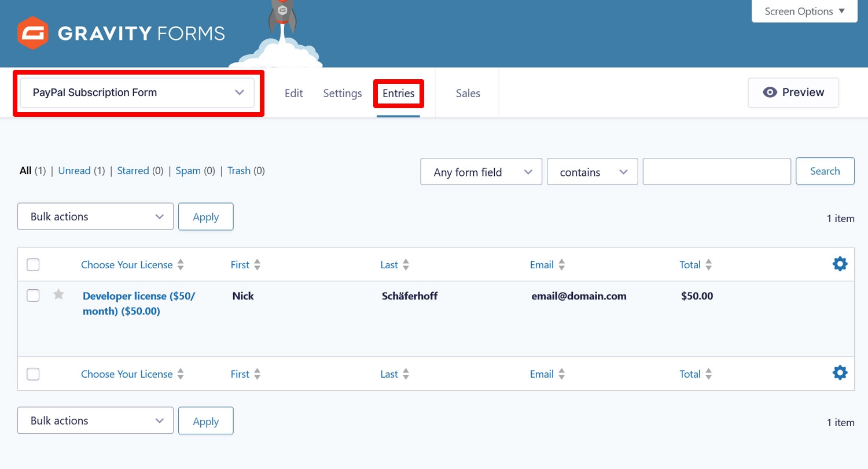
Task: Open the top Bulk actions dropdown
Action: 95,216
